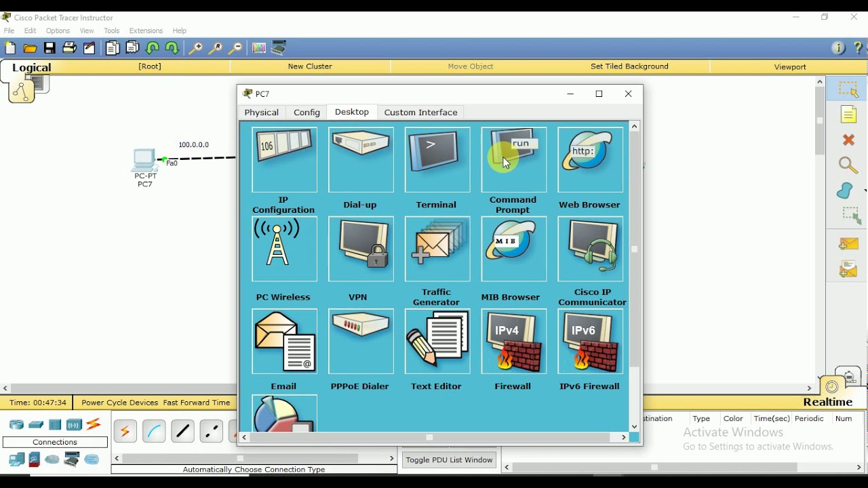Add a Complex PDU
868x488 pixels.
tap(850, 270)
